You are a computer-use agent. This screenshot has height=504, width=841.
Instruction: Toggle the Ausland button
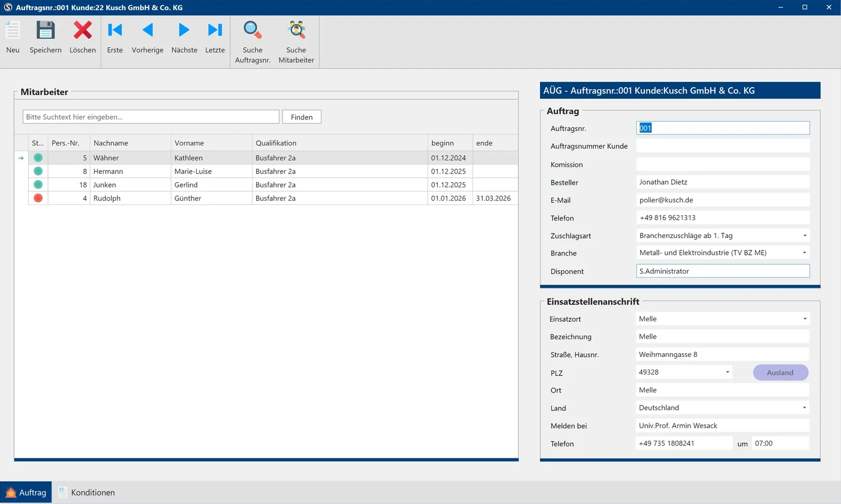pyautogui.click(x=780, y=372)
